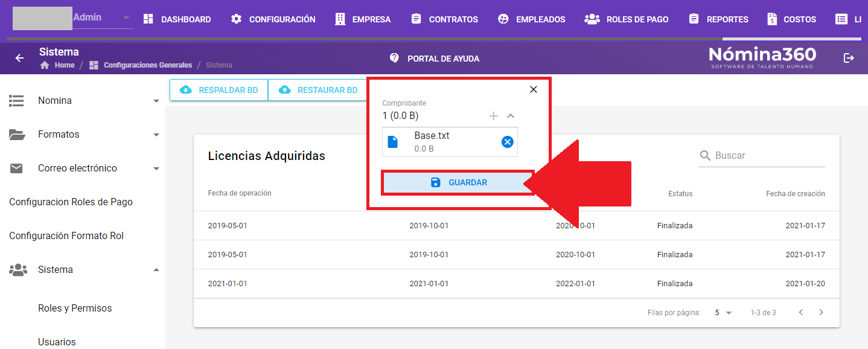Click the 2021-01-01 Fecha de operación cell
Image resolution: width=868 pixels, height=349 pixels.
pyautogui.click(x=228, y=284)
